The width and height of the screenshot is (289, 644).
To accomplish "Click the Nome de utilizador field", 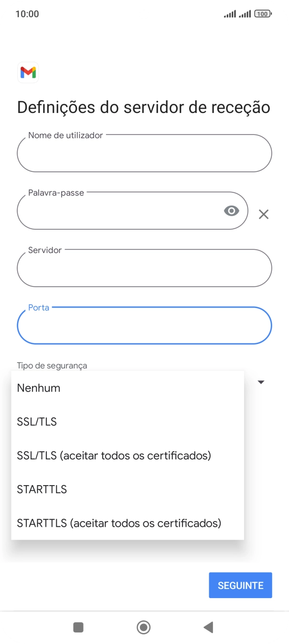I will pyautogui.click(x=144, y=153).
